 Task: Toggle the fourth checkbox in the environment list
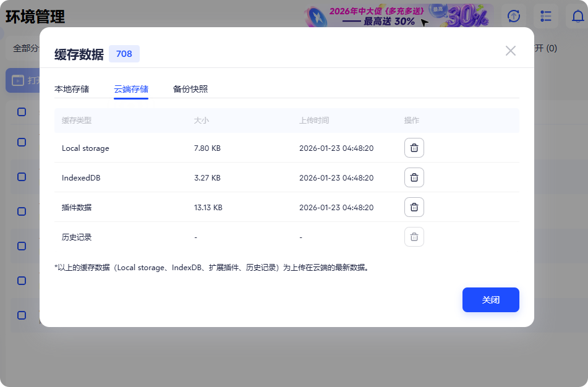(x=22, y=211)
